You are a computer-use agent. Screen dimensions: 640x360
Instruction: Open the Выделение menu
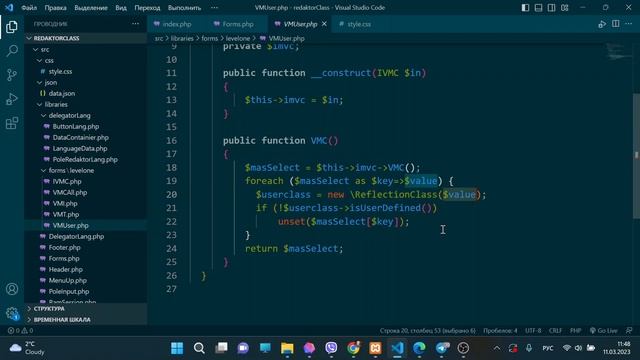click(x=91, y=8)
